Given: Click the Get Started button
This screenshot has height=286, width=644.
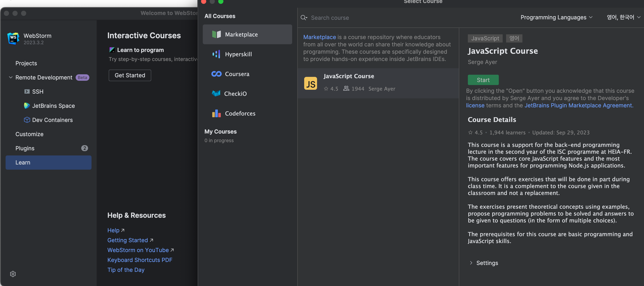Looking at the screenshot, I should (x=130, y=75).
